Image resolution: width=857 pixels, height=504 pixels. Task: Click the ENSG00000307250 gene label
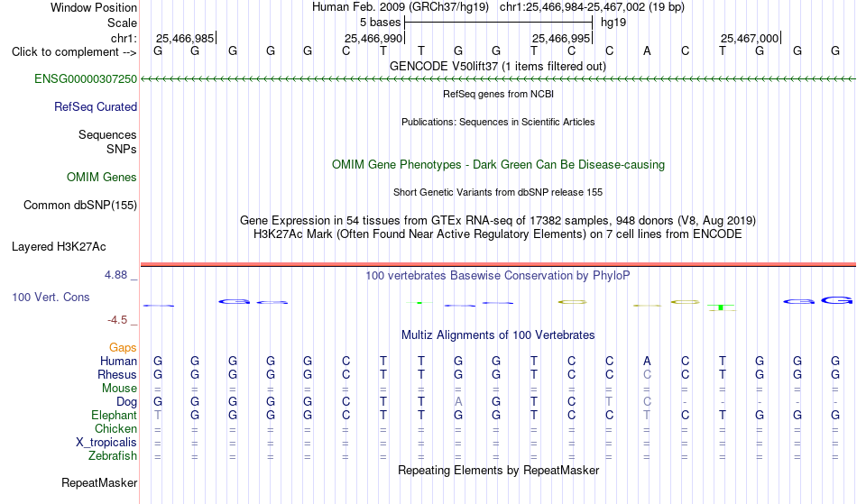pos(86,78)
